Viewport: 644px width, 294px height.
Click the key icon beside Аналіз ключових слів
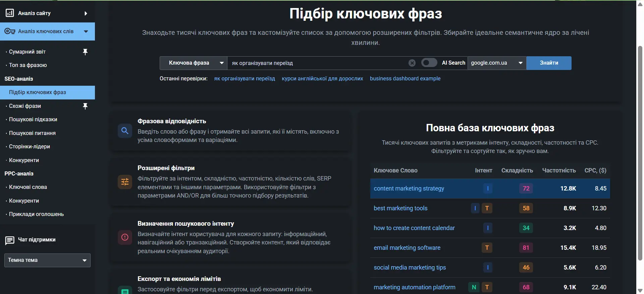pyautogui.click(x=10, y=31)
